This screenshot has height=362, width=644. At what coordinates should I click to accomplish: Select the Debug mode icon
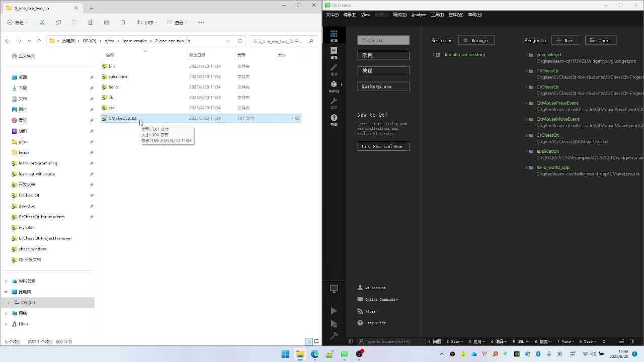click(334, 84)
